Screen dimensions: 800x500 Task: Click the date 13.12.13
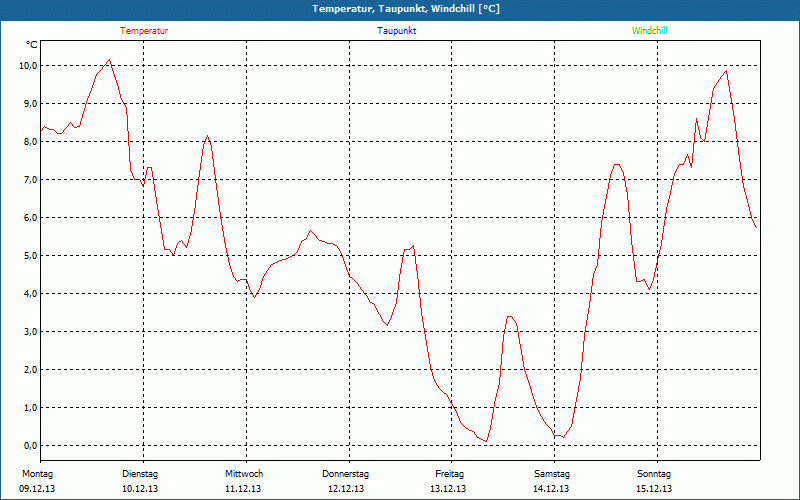point(448,489)
